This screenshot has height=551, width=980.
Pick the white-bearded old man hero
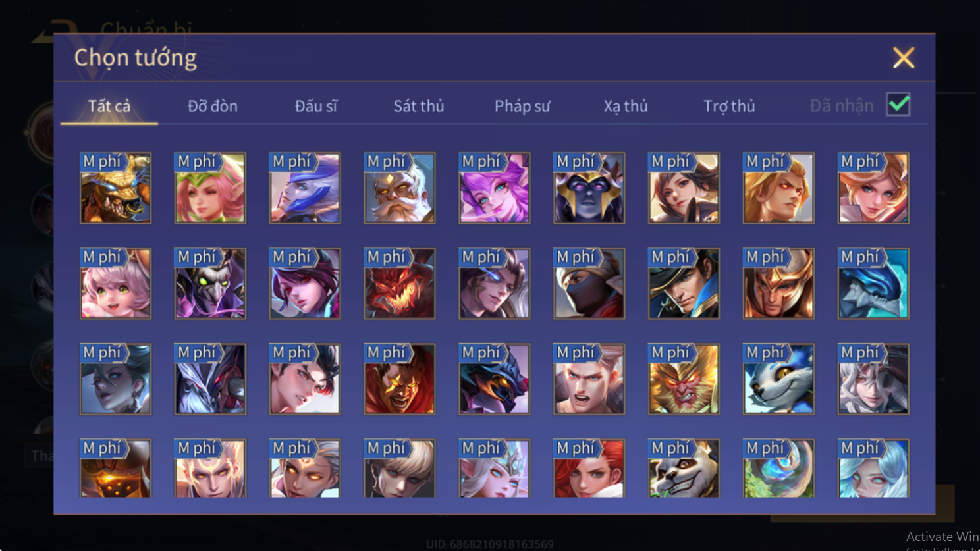coord(400,188)
